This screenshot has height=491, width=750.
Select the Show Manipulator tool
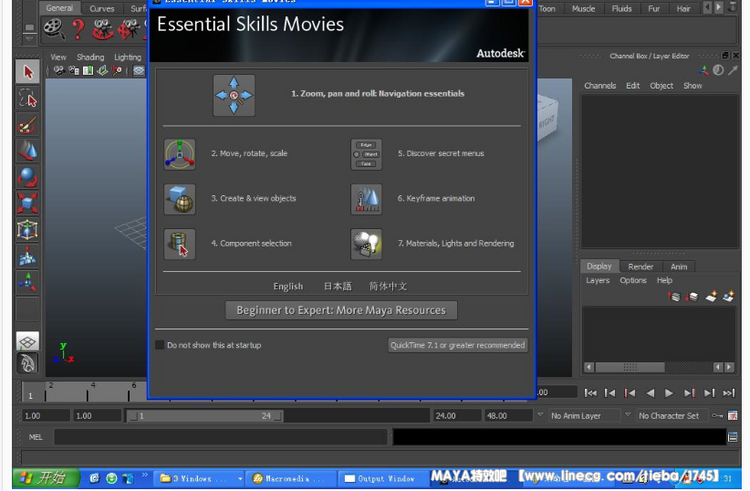(x=28, y=282)
